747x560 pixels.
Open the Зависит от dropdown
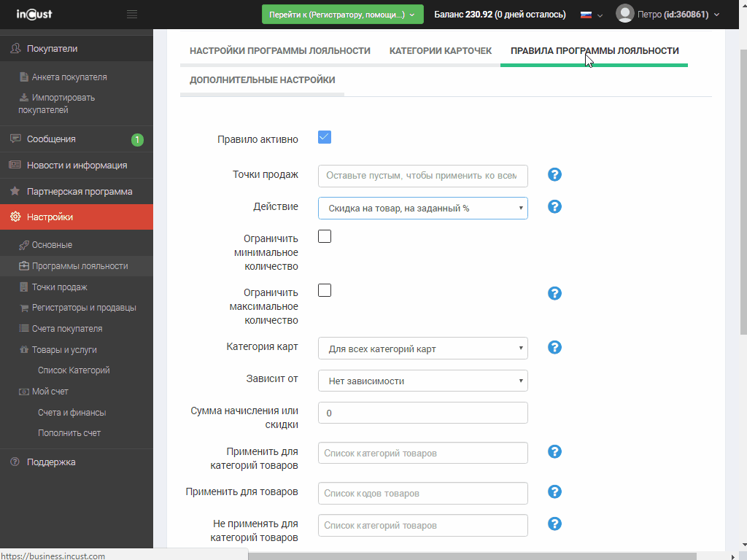(x=422, y=381)
